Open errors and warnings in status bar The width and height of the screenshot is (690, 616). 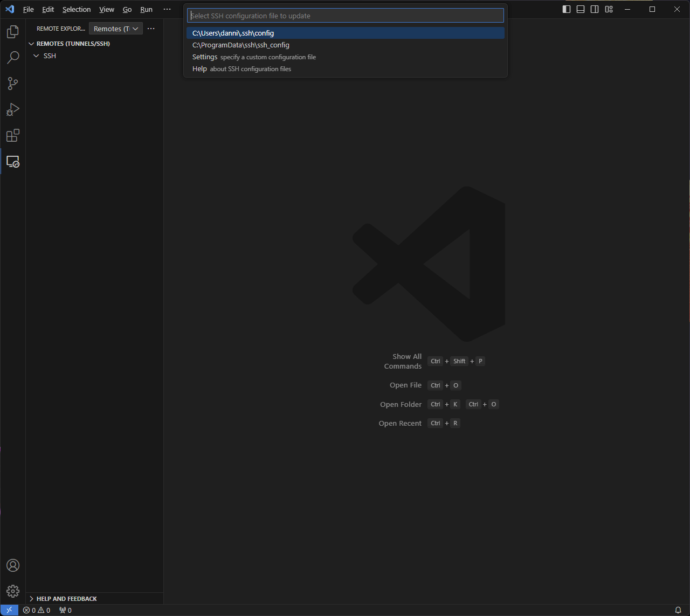[37, 610]
